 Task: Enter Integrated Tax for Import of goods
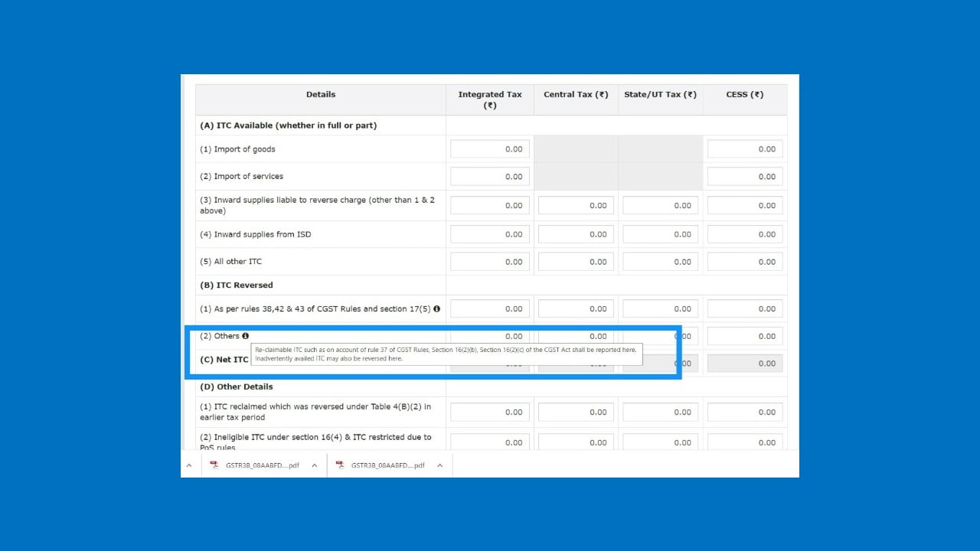(489, 149)
